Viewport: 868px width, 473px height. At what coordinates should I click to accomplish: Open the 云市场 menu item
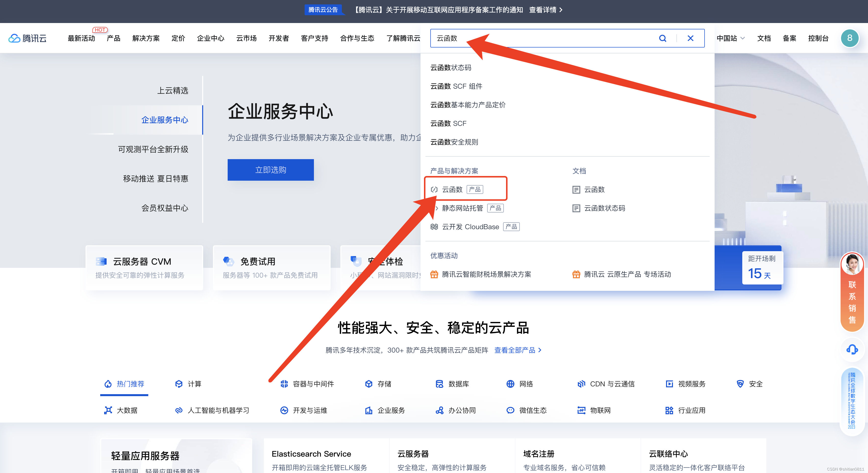coord(246,38)
